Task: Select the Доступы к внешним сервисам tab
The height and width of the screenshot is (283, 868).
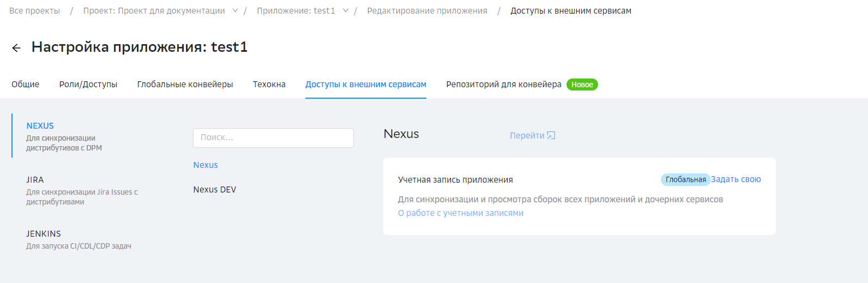Action: 365,85
